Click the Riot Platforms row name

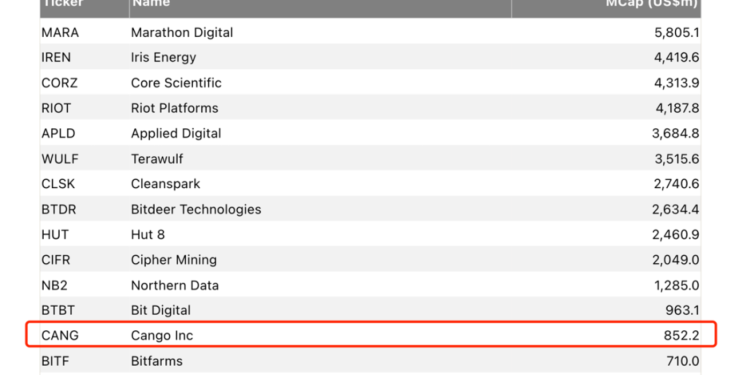(174, 108)
